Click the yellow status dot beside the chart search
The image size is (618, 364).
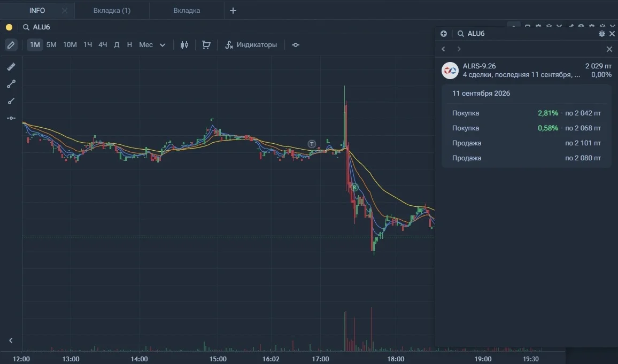tap(9, 27)
